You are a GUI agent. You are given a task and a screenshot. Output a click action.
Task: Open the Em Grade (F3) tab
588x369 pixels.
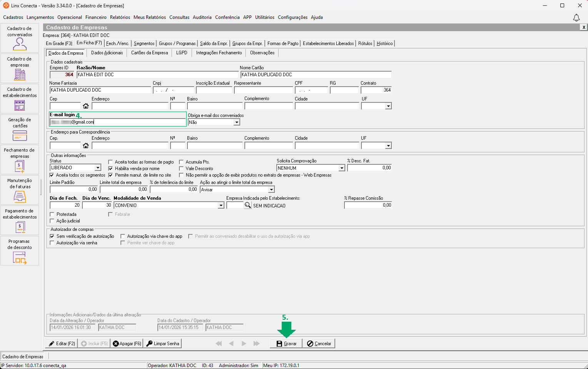pyautogui.click(x=59, y=43)
